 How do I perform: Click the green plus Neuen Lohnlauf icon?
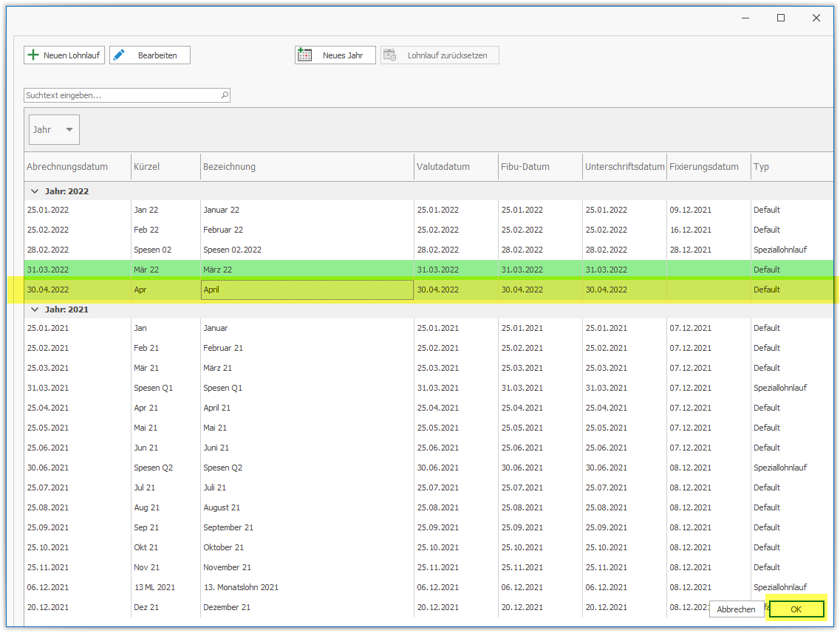pyautogui.click(x=33, y=55)
